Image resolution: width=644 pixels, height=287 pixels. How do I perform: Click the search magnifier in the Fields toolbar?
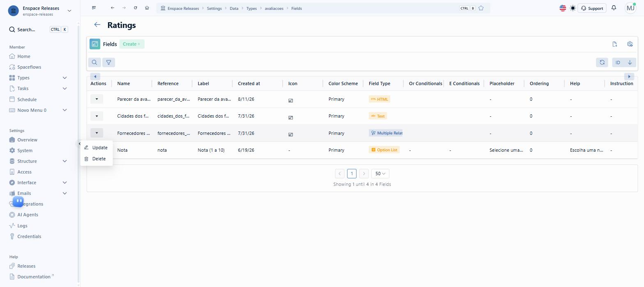(94, 62)
